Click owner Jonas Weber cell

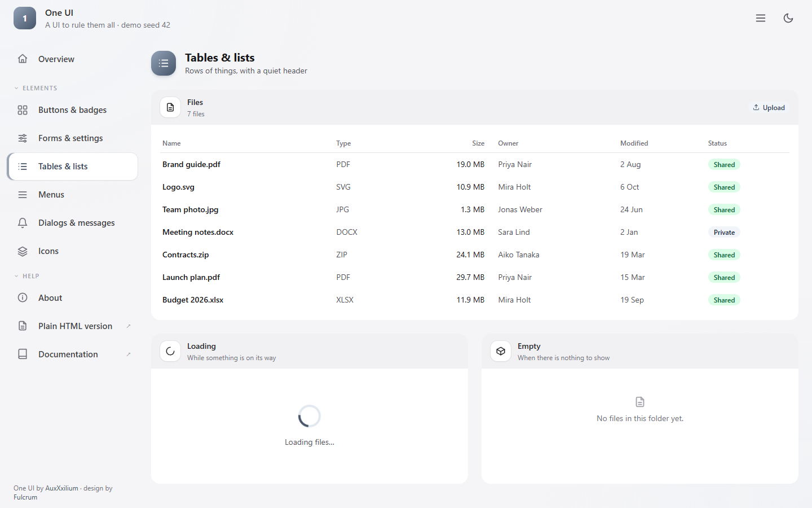pyautogui.click(x=520, y=209)
